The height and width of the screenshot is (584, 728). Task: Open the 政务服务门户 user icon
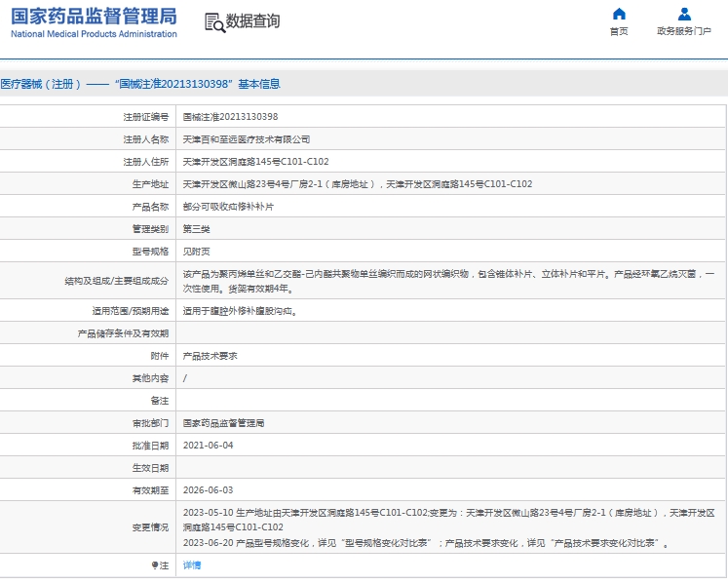click(684, 14)
